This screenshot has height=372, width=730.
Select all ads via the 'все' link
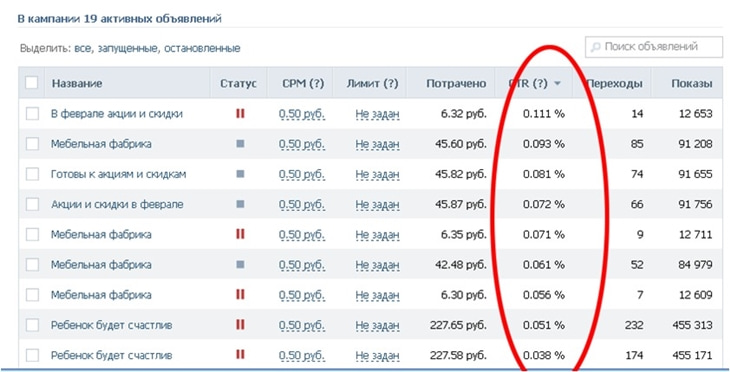pos(83,48)
